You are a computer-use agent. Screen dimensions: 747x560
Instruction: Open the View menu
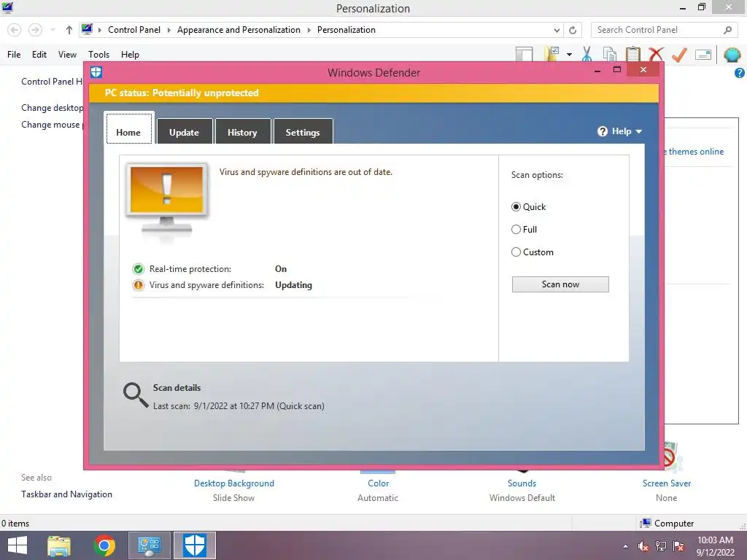point(67,55)
